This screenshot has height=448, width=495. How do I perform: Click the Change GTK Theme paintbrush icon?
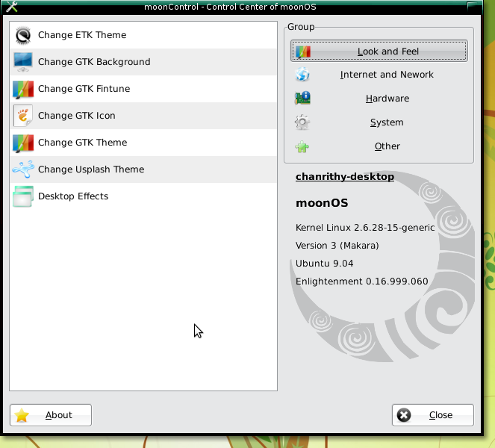[23, 143]
